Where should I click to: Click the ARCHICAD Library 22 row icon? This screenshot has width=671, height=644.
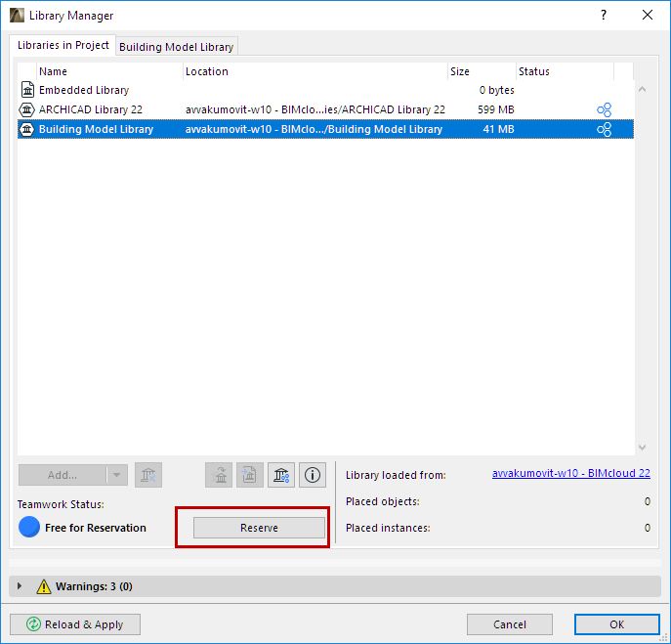coord(27,109)
